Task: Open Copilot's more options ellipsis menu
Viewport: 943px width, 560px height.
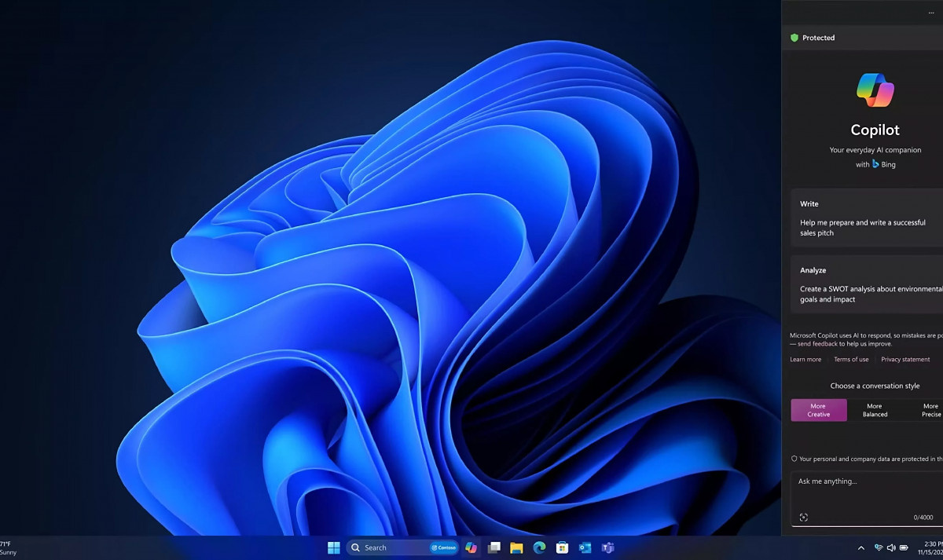Action: [x=931, y=13]
